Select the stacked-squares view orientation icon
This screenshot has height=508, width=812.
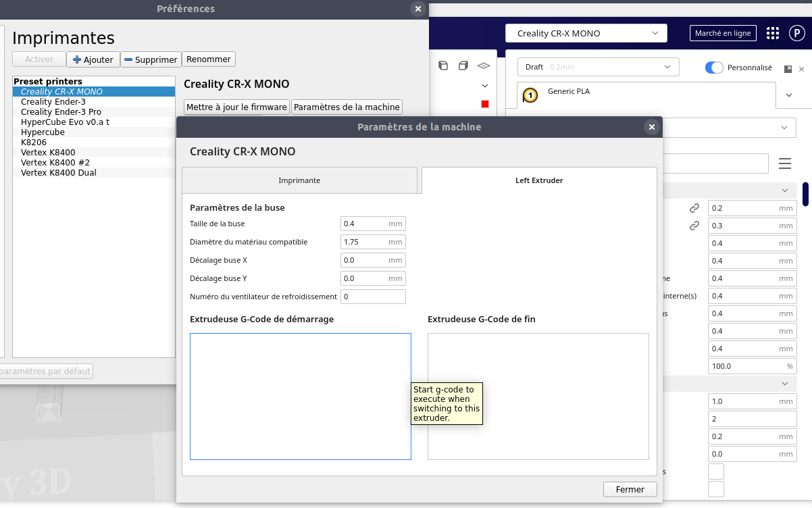[443, 66]
